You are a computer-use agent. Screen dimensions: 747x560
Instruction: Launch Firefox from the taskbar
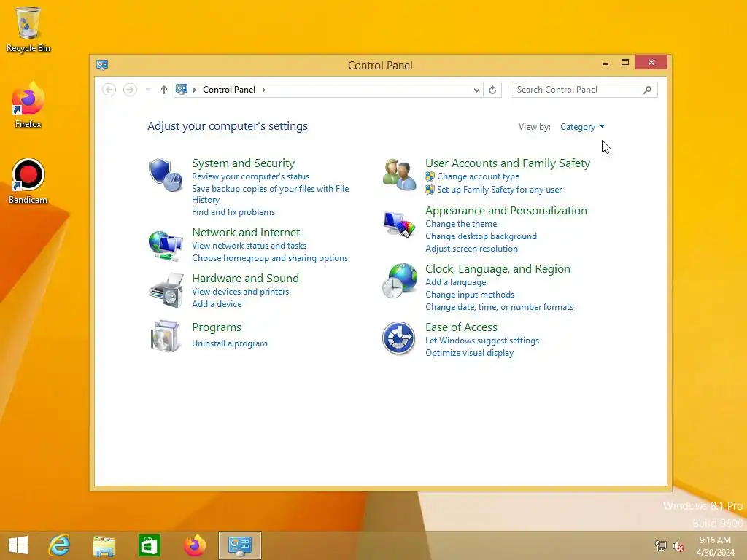[195, 545]
